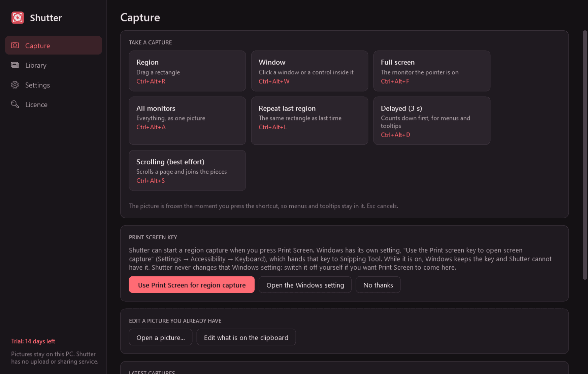The width and height of the screenshot is (588, 374).
Task: Start a Window capture
Action: pos(309,71)
